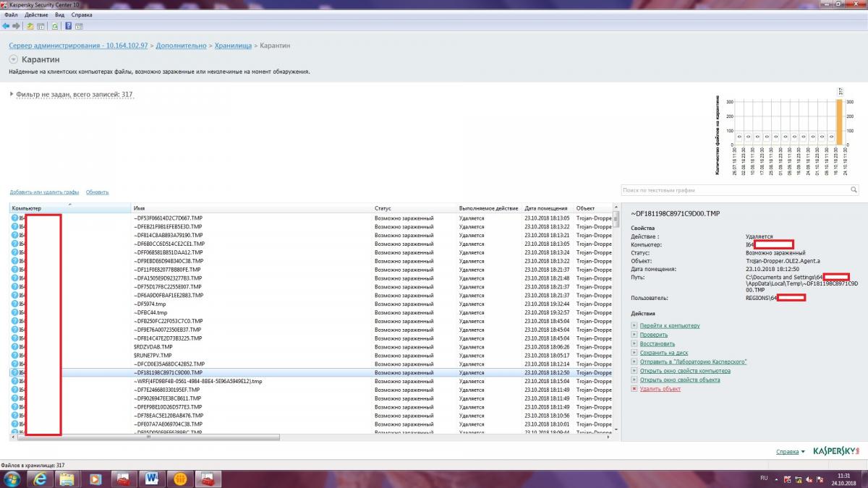Click the status icon of the ~DF5974.tmp row
This screenshot has height=488, width=868.
pyautogui.click(x=14, y=304)
